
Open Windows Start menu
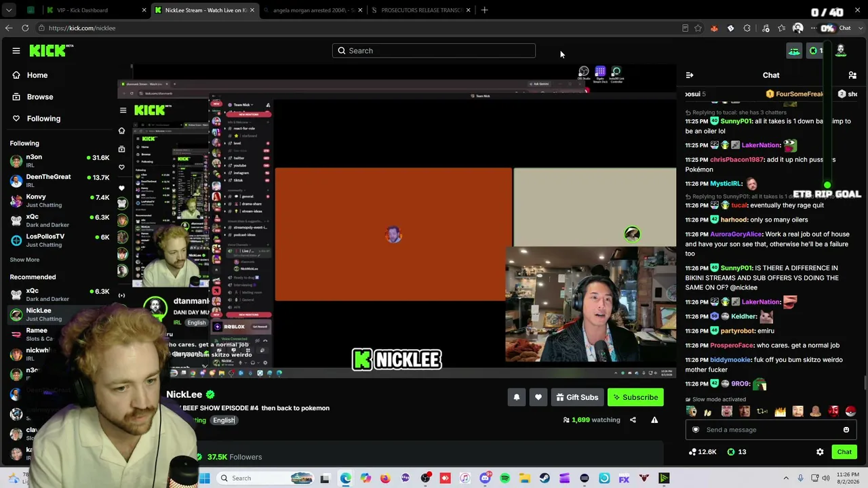click(x=204, y=479)
